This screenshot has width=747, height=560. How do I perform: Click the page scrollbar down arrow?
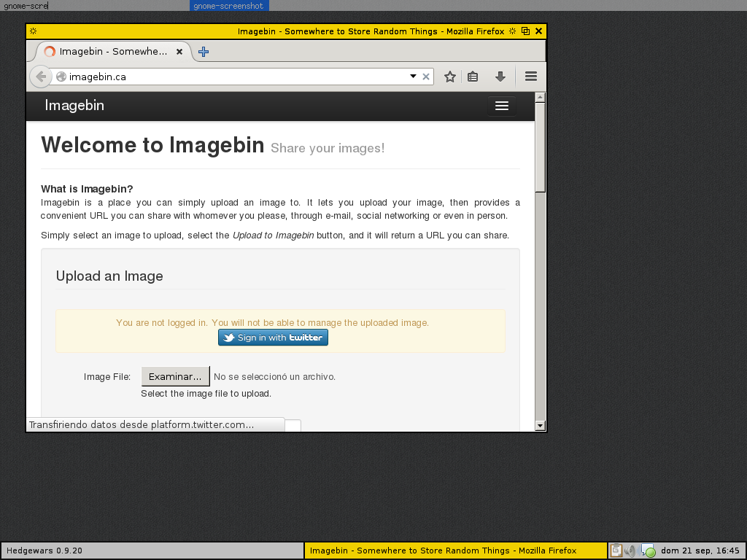(540, 426)
